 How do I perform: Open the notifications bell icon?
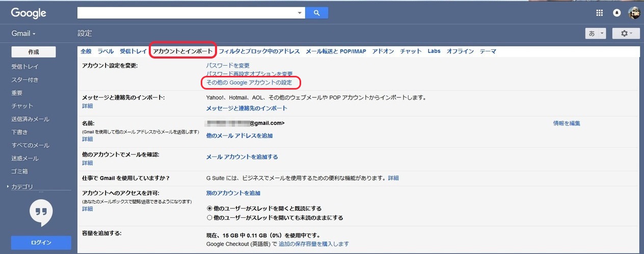pyautogui.click(x=617, y=13)
